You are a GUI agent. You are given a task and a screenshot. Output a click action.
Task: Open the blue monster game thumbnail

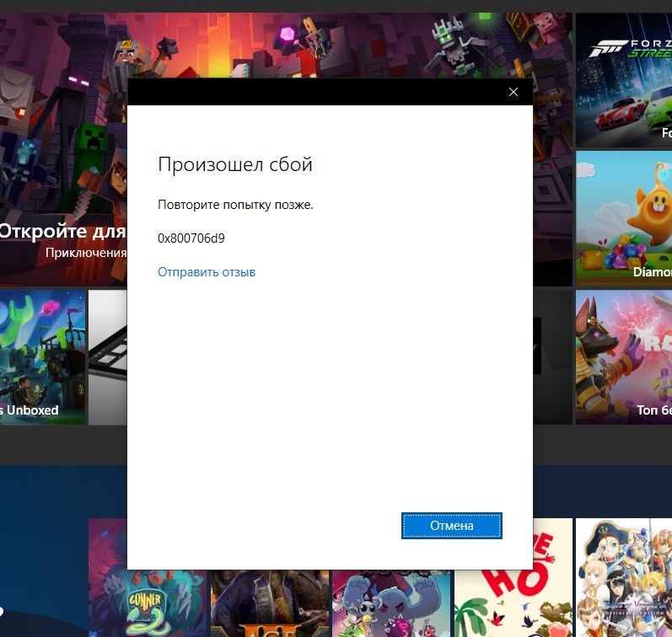(x=391, y=603)
